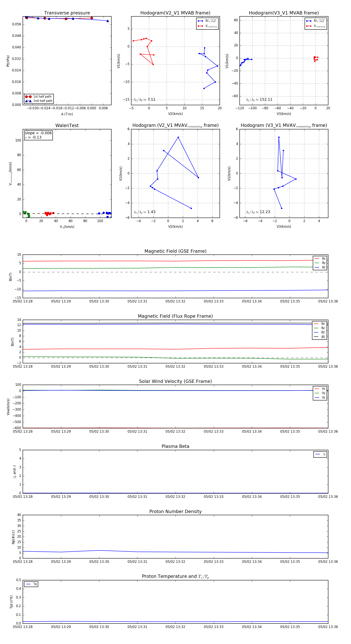Select the "Bx'" flux rope legend entry

coord(320,324)
